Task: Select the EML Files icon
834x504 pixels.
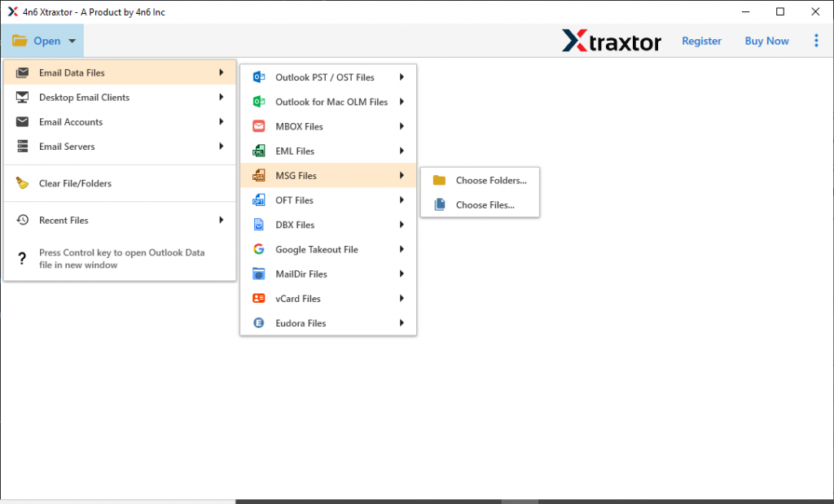Action: [261, 151]
